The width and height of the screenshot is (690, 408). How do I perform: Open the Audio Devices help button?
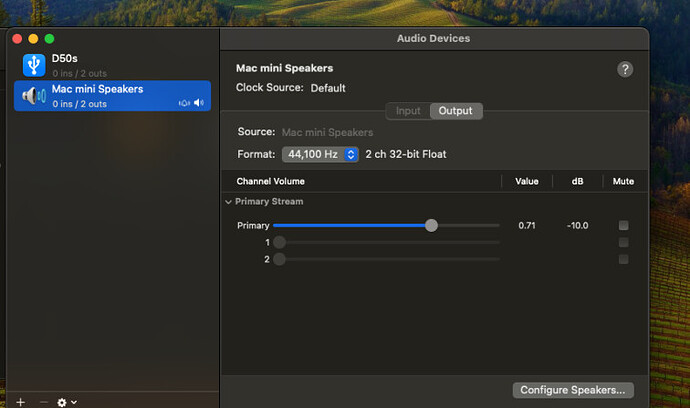[625, 69]
